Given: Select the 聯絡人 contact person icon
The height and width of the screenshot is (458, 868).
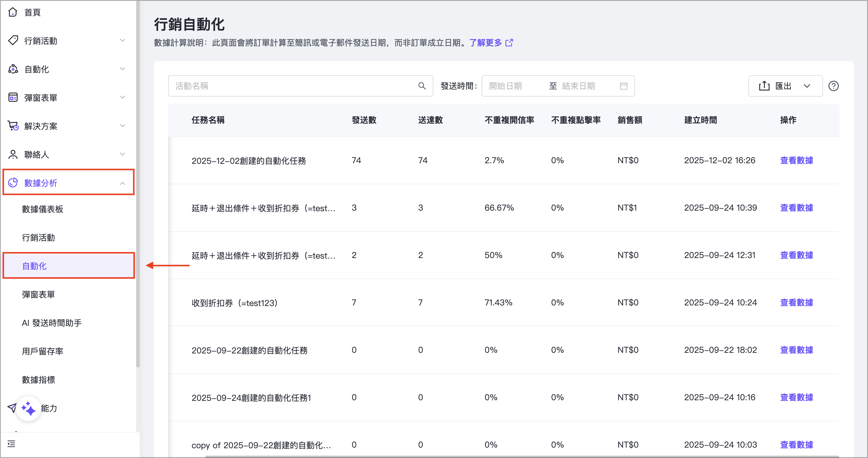Looking at the screenshot, I should pyautogui.click(x=13, y=154).
